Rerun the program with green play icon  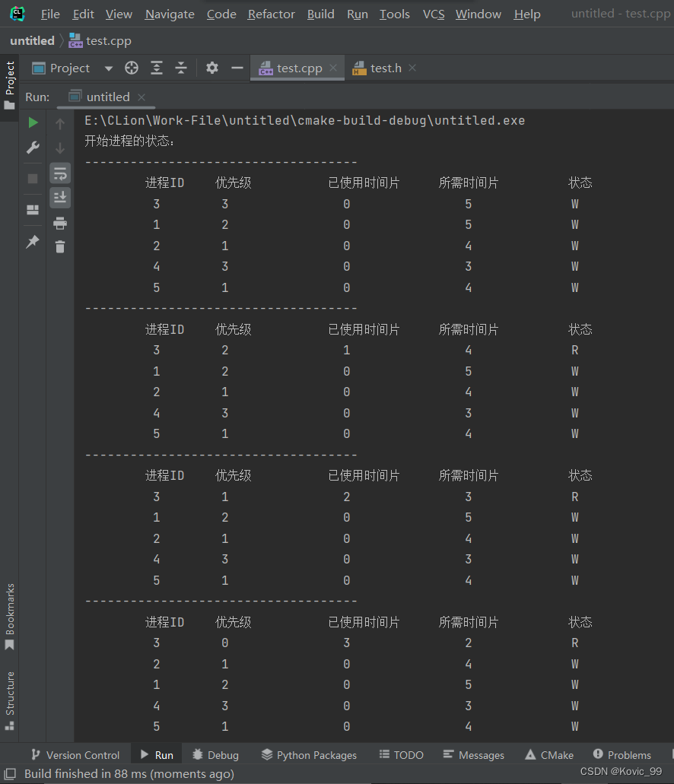(x=33, y=122)
